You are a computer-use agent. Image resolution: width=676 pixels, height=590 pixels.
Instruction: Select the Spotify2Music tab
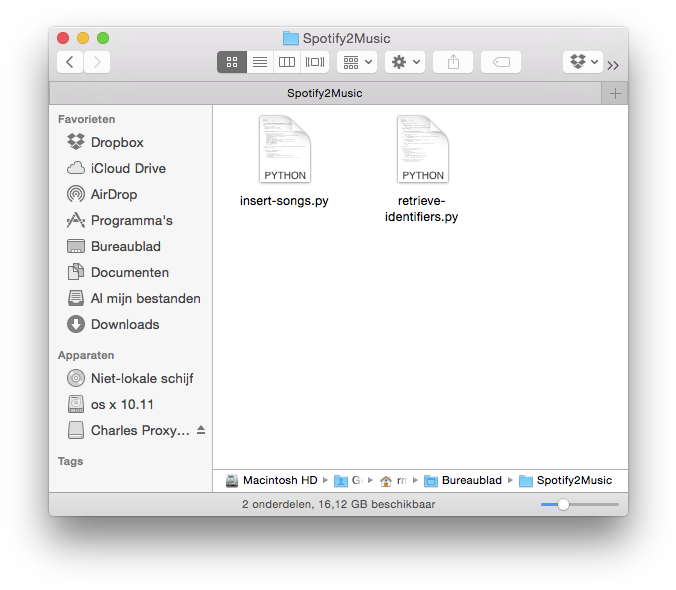[325, 94]
